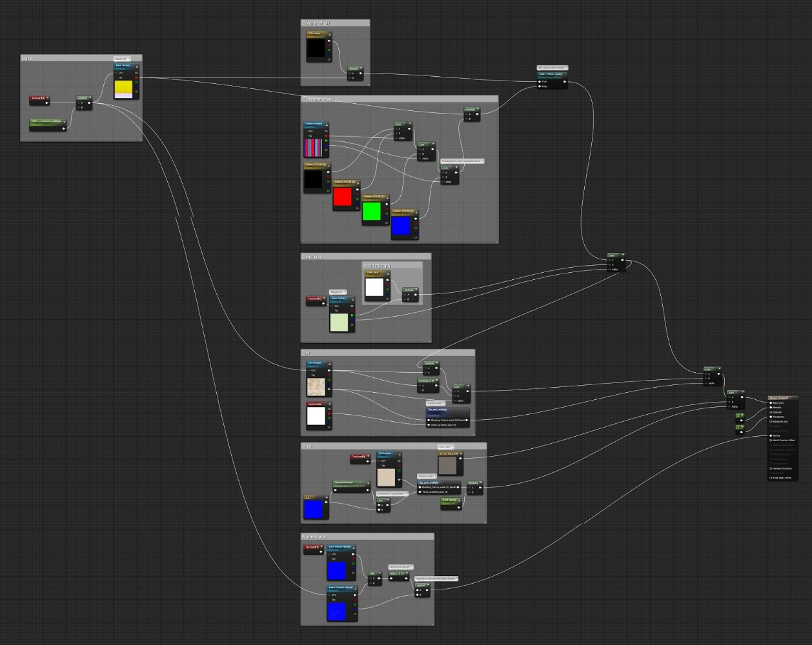Select the Pattern_coordinate_multiplier node
This screenshot has height=645, width=812.
pos(48,125)
